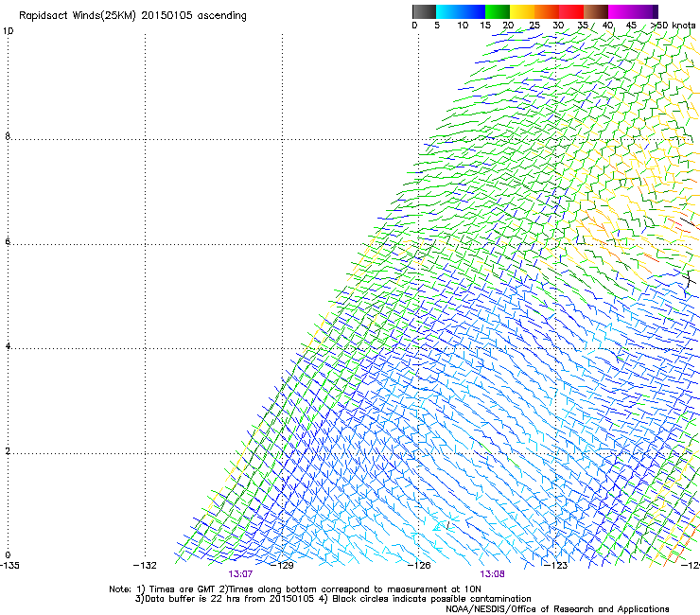Click the title 'Rapidscat Winds(25KM) 20150105 ascending'

click(x=132, y=16)
